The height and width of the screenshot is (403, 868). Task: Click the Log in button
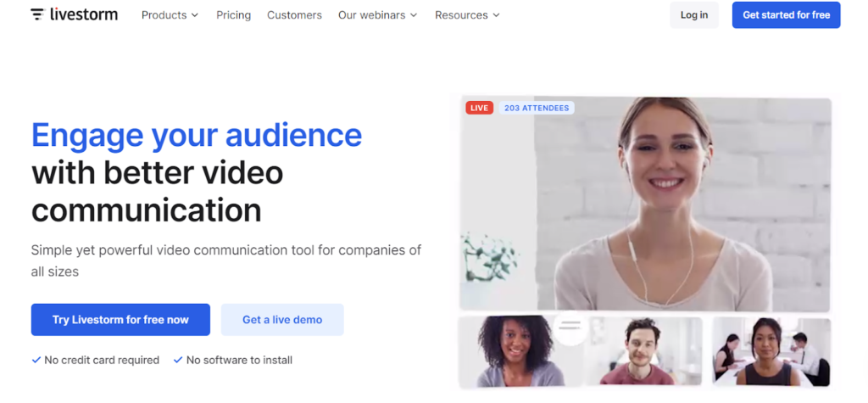click(x=694, y=15)
